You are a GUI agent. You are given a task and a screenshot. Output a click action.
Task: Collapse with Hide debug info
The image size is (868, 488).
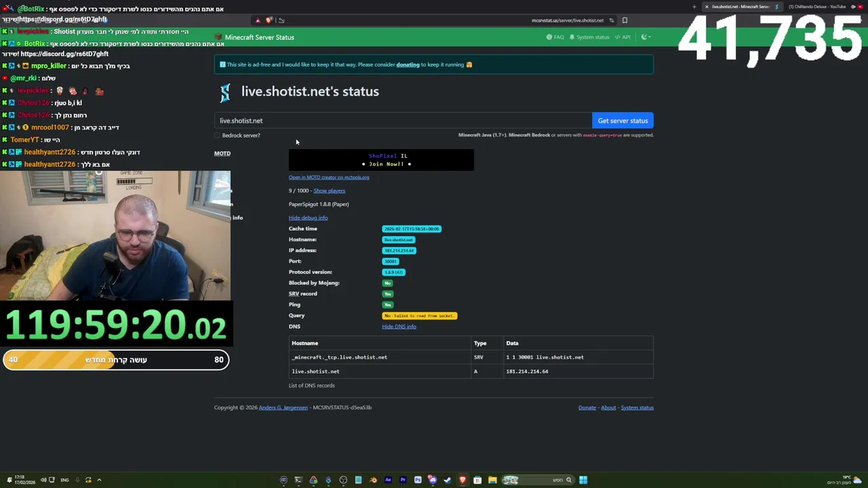click(308, 218)
